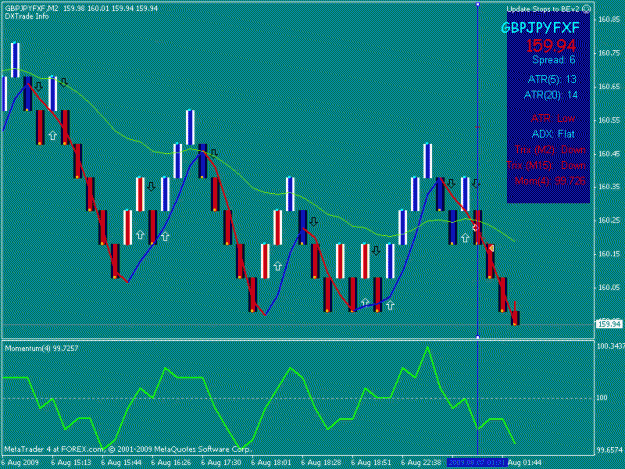625x469 pixels.
Task: Click the '6 Aug 16:26' time axis label
Action: (x=171, y=463)
